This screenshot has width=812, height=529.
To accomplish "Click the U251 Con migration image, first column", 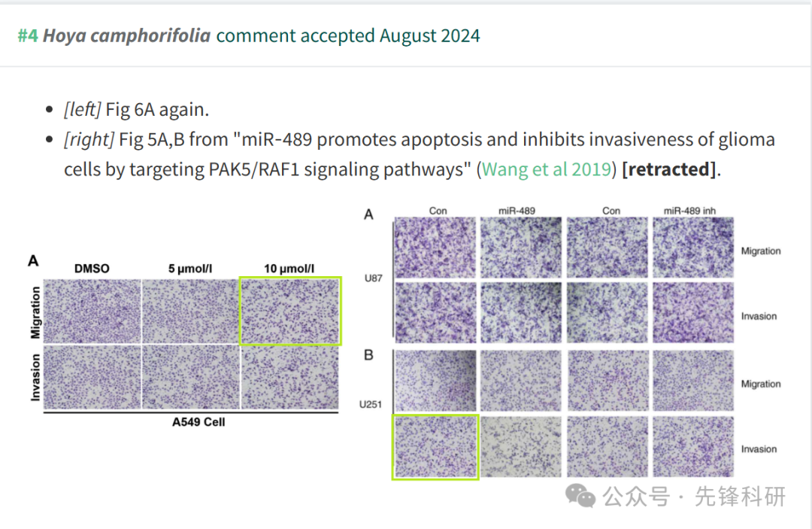I will (435, 381).
